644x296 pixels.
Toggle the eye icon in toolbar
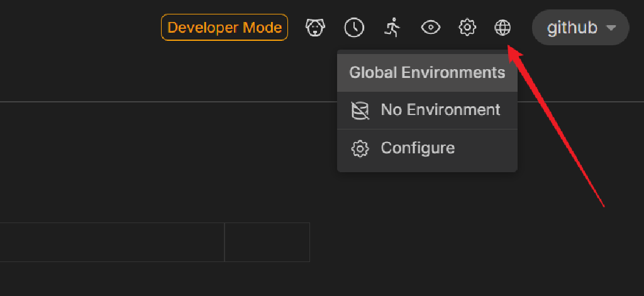430,28
